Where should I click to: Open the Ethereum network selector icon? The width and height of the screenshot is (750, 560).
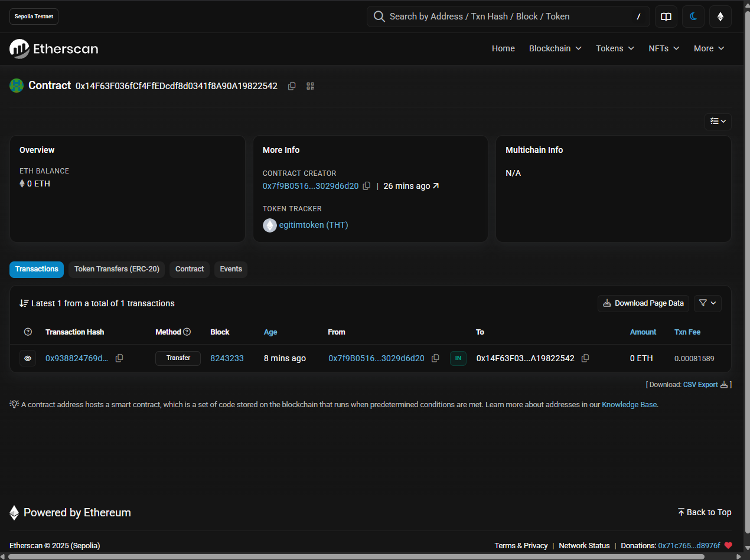[x=720, y=17]
